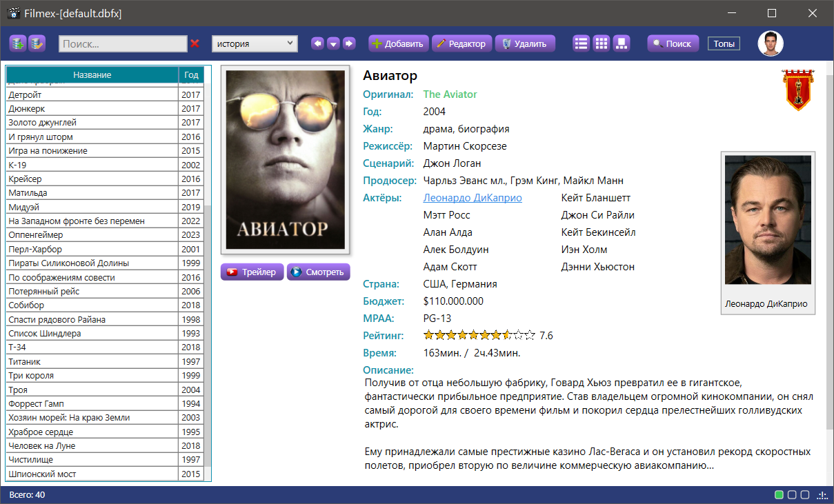
Task: Click the down arrow navigation button
Action: 333,43
